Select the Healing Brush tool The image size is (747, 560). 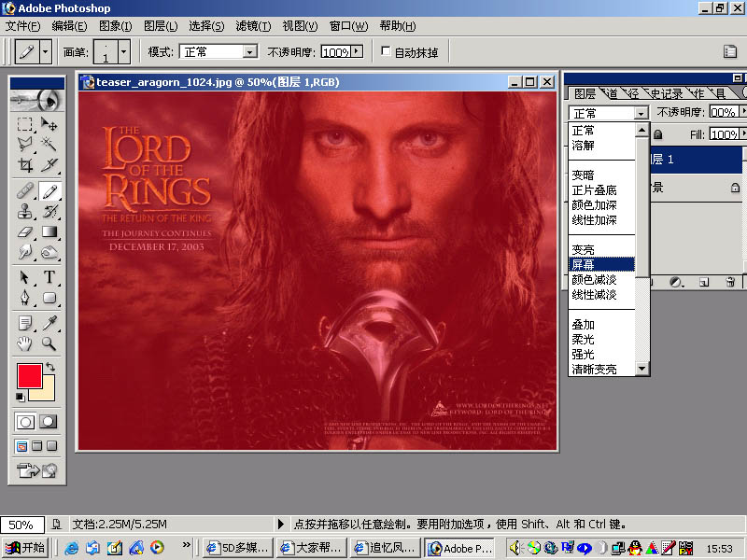click(25, 191)
